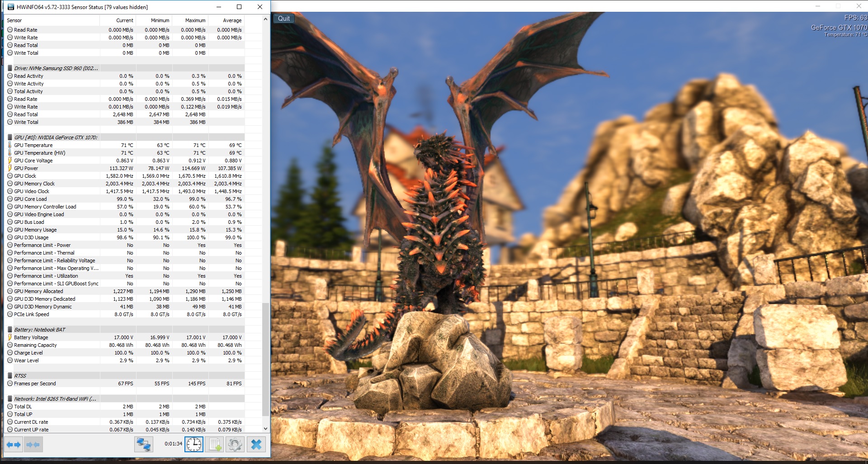Click the Quit button in benchmark window
This screenshot has height=464, width=868.
[284, 19]
